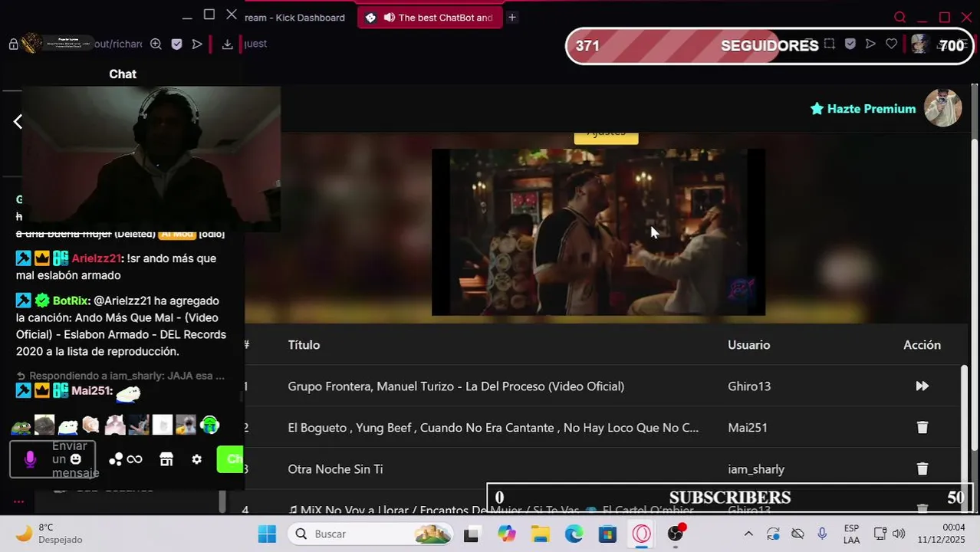The image size is (980, 552).
Task: Open a new browser tab with plus
Action: point(512,18)
